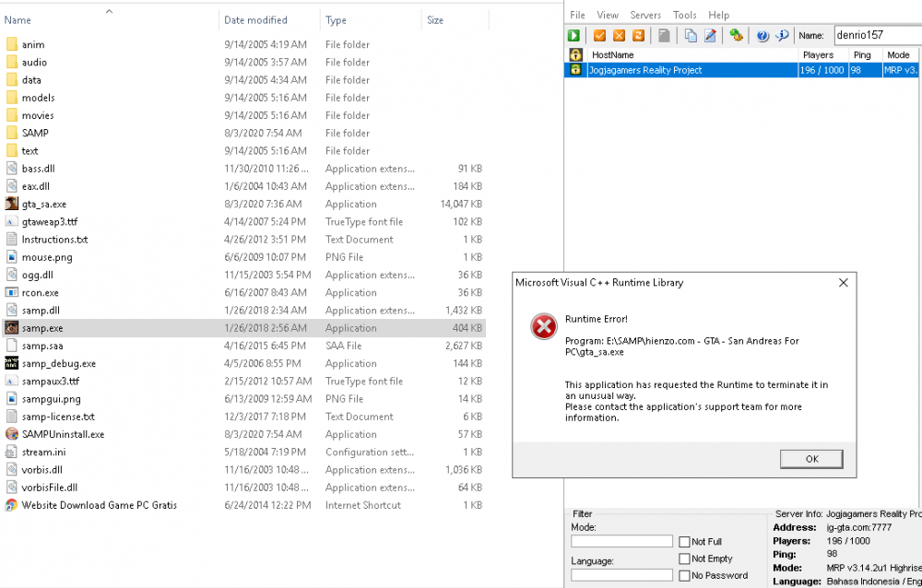
Task: Click the green Connect play icon
Action: coord(573,36)
